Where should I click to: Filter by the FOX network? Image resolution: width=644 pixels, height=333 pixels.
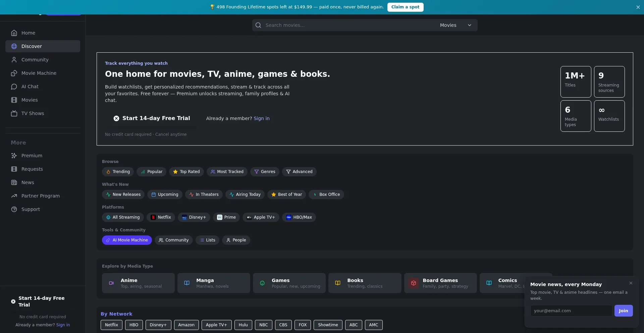(x=303, y=325)
